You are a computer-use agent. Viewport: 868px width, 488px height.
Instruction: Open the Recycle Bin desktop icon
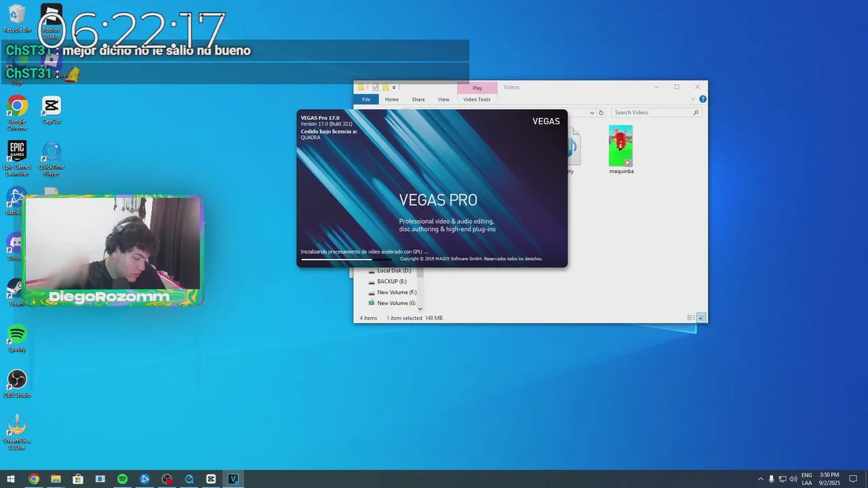[x=17, y=18]
